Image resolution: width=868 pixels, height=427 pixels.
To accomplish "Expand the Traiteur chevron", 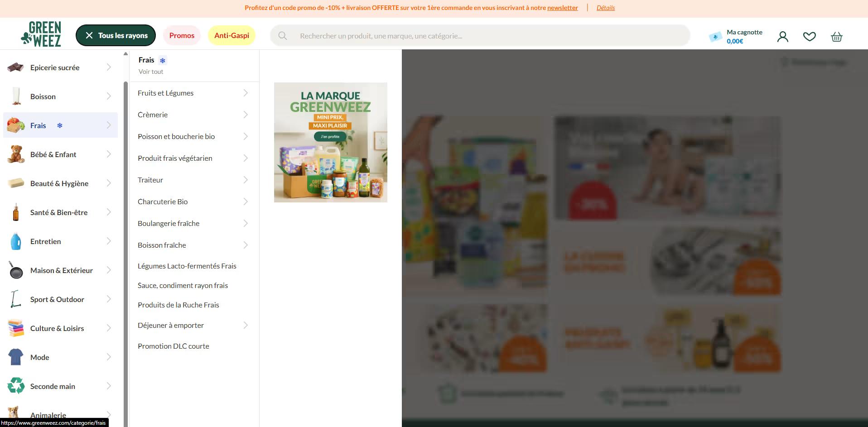I will click(246, 180).
